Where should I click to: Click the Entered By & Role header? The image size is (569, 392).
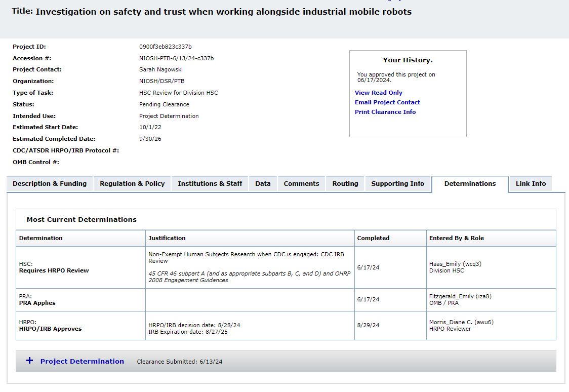pos(457,238)
